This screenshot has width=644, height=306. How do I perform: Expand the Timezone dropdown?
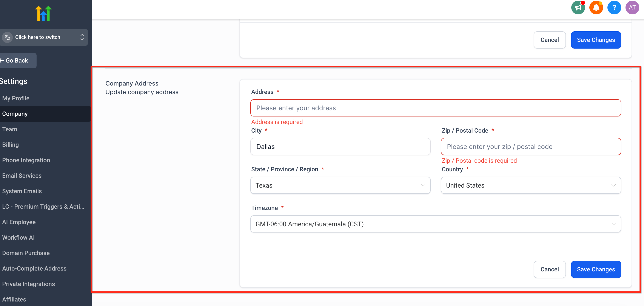click(435, 224)
